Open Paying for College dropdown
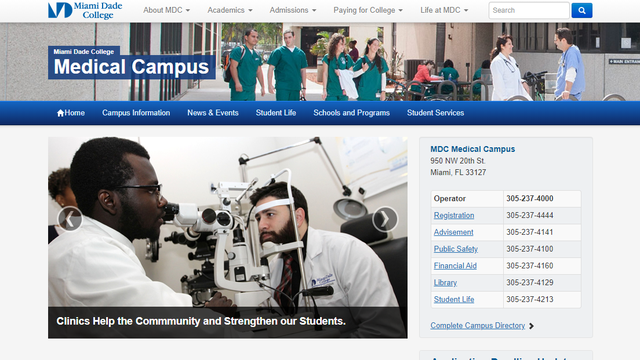 coord(368,10)
